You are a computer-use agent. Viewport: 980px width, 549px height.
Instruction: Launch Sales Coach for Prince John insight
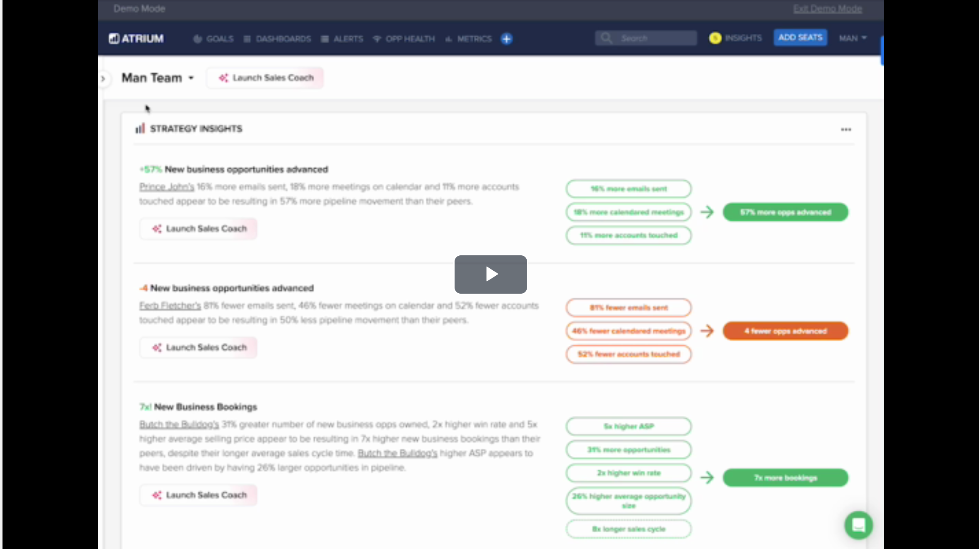(198, 229)
